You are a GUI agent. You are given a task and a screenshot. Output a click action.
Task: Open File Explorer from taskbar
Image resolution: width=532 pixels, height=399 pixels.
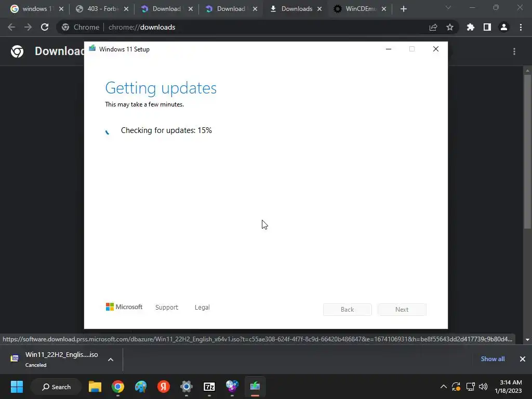(95, 387)
